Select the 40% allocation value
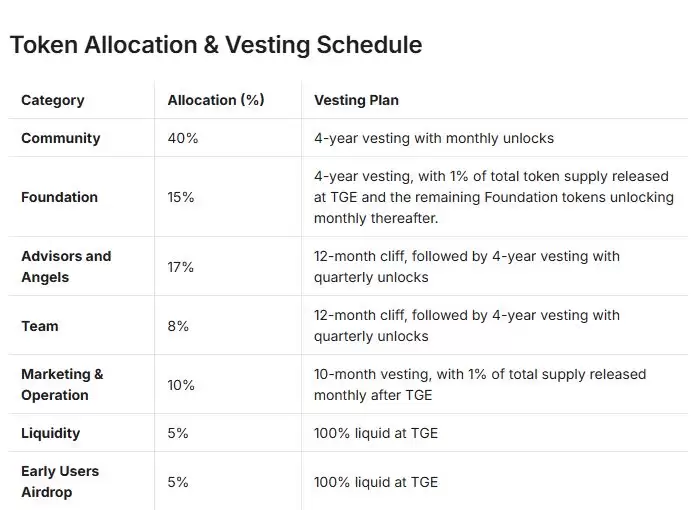700x510 pixels. click(x=183, y=138)
